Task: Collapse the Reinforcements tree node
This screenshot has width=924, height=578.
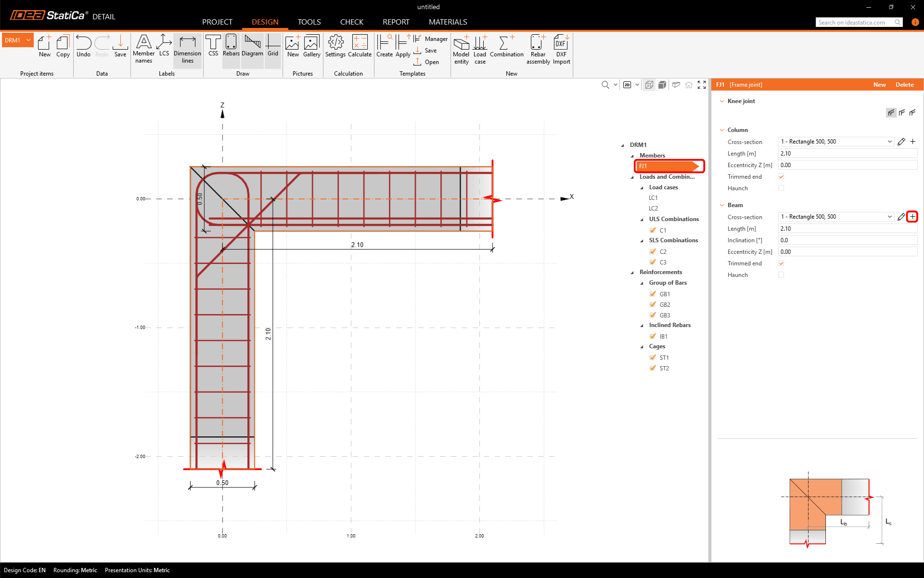Action: pyautogui.click(x=632, y=273)
